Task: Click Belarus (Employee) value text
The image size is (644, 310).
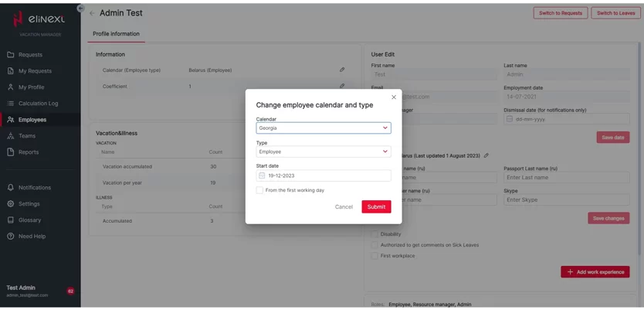Action: (210, 70)
